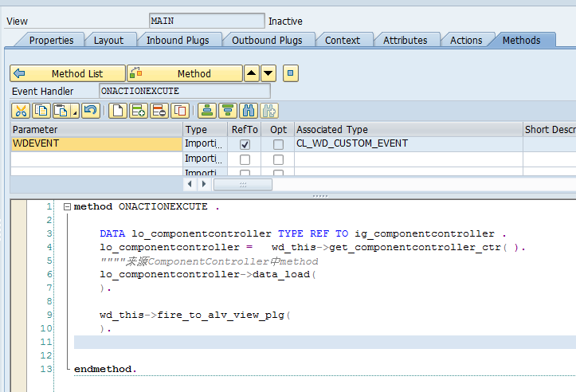Click the Cut scissors icon

[x=21, y=111]
